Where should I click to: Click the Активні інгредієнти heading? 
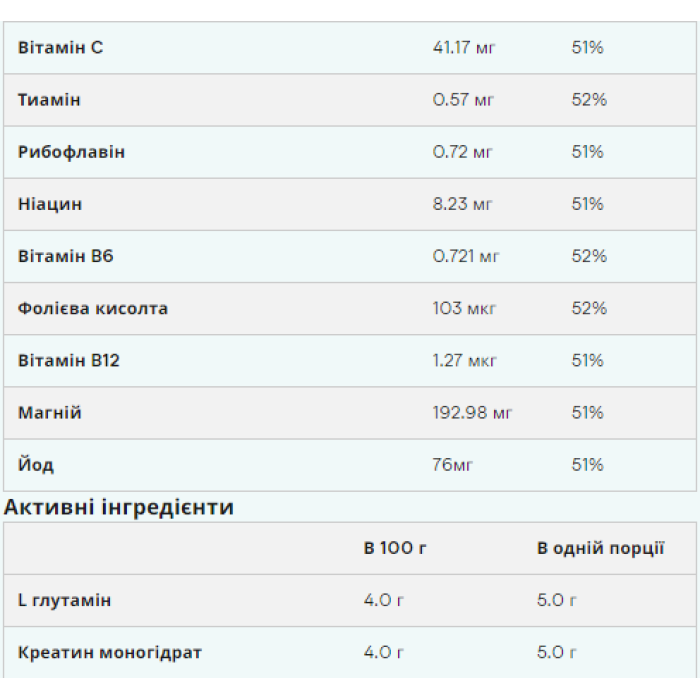click(x=119, y=507)
